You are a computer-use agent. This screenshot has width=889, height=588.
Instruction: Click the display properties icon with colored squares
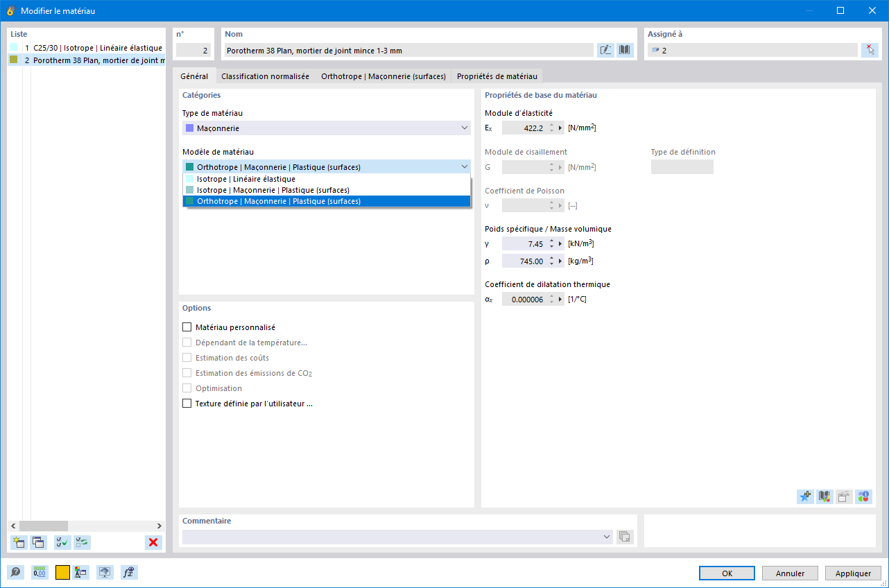click(81, 572)
